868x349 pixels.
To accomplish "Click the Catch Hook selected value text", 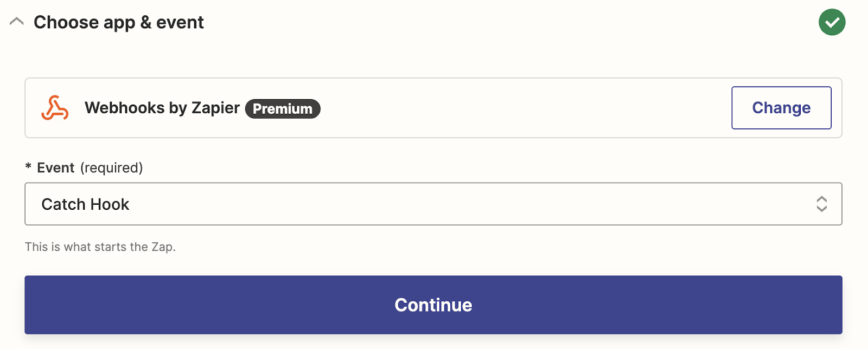I will click(85, 204).
